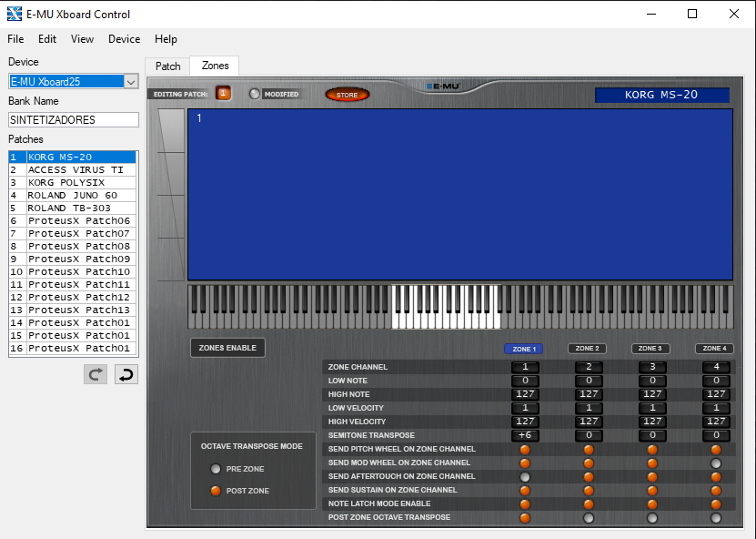Toggle Zone 3 note latch mode LED
756x539 pixels.
tap(652, 504)
